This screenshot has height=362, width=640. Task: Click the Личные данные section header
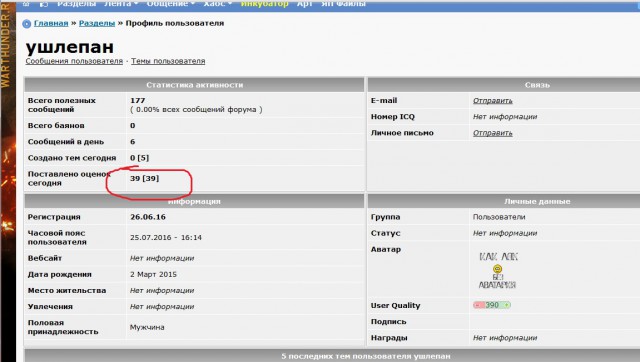click(x=537, y=201)
